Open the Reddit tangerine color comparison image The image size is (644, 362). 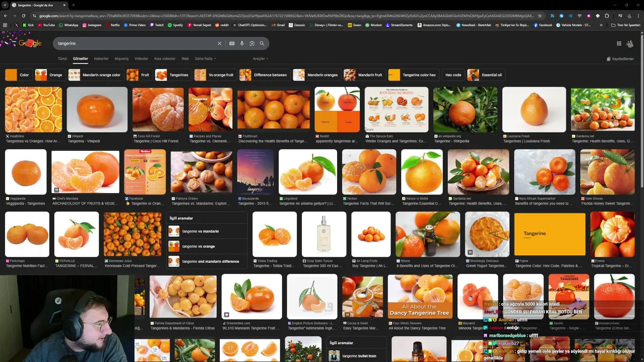pos(337,110)
